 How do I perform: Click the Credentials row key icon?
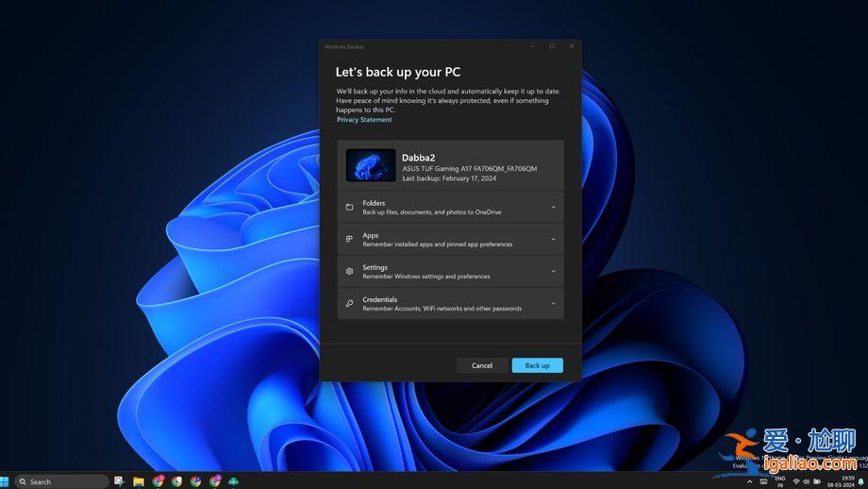coord(349,303)
